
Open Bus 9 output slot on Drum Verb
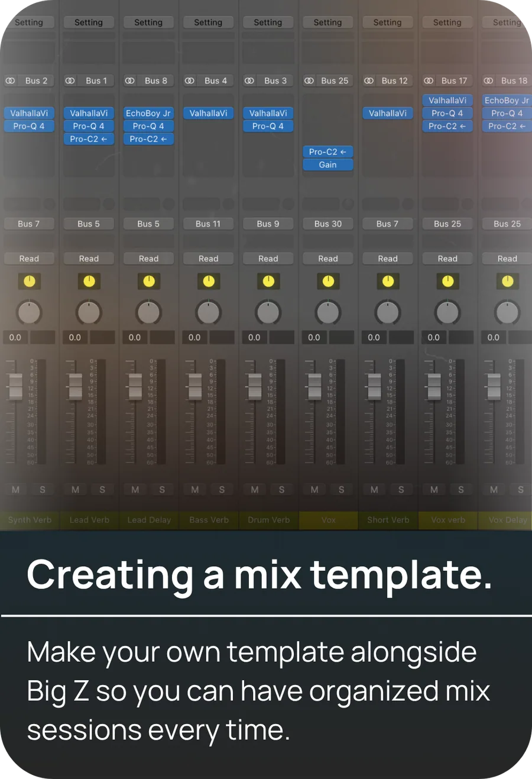[x=268, y=224]
